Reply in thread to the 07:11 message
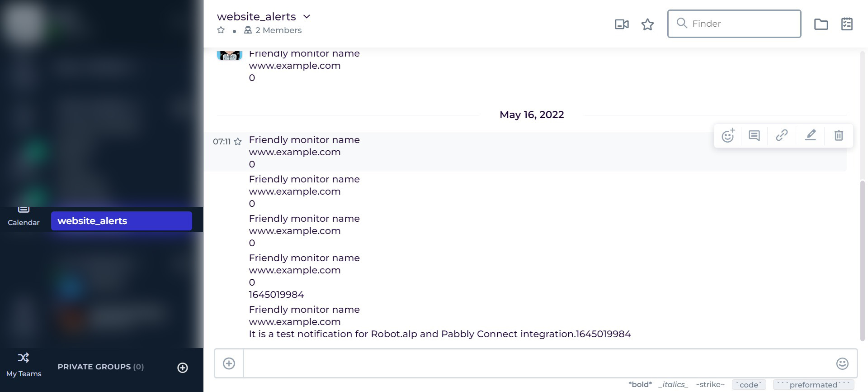Viewport: 868px width, 392px height. (754, 135)
